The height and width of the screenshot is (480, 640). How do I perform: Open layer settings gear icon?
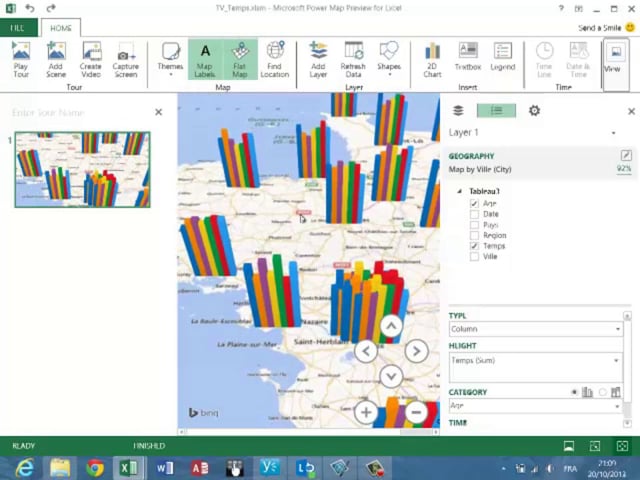[534, 111]
